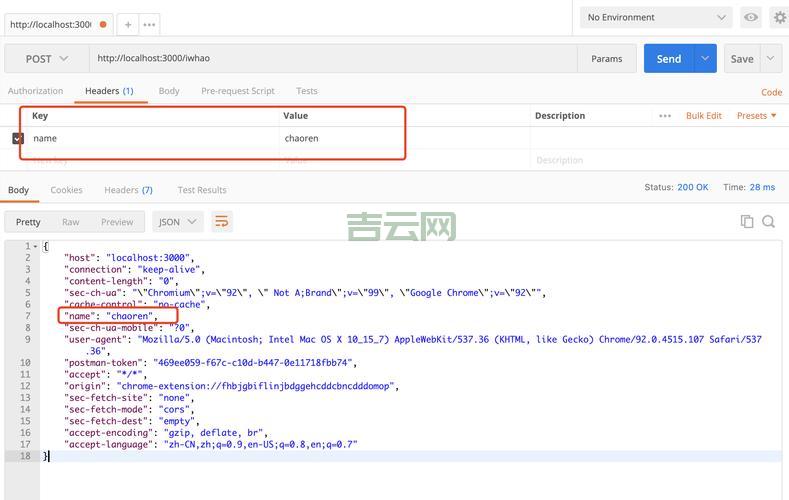Image resolution: width=789 pixels, height=500 pixels.
Task: Click the headers table column options ellipsis
Action: pos(664,116)
